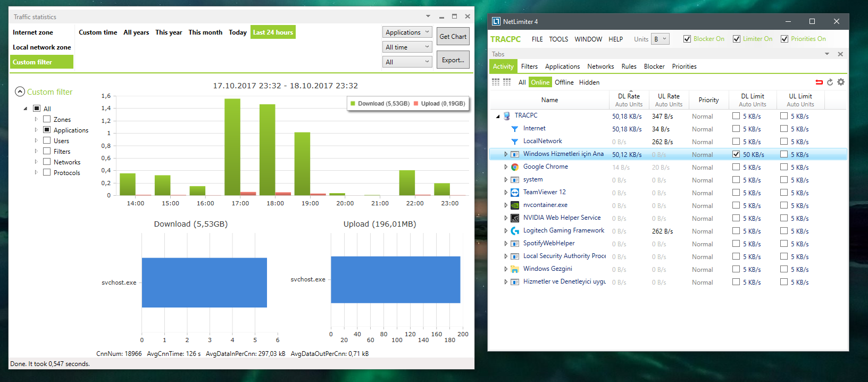Viewport: 868px width, 382px height.
Task: Click the refresh icon in NetLimiter toolbar
Action: pyautogui.click(x=830, y=82)
